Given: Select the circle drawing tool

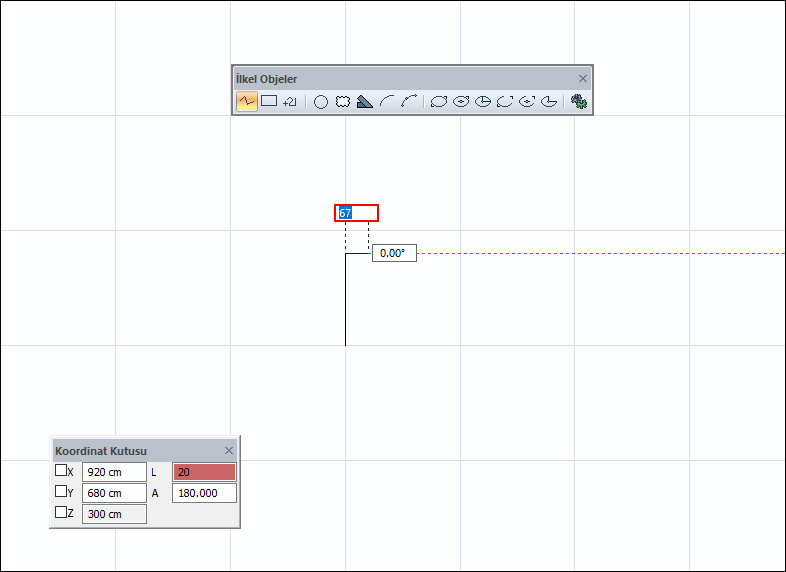Looking at the screenshot, I should [321, 102].
